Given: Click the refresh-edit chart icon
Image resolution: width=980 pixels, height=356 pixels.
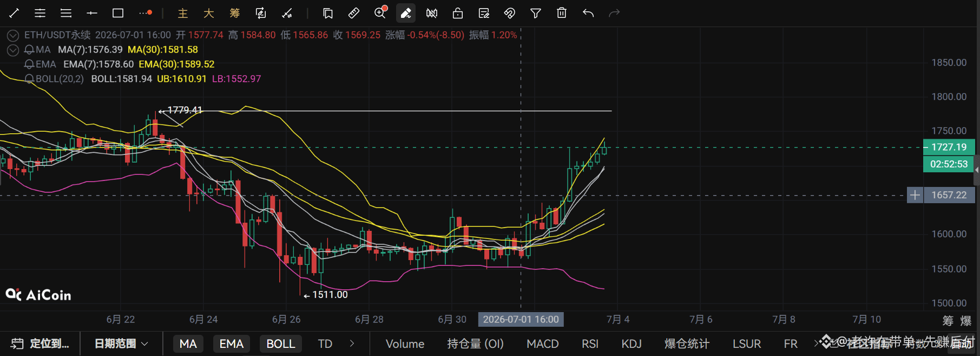Looking at the screenshot, I should point(261,13).
